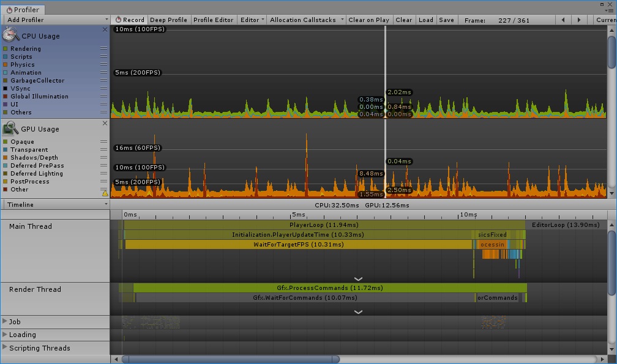
Task: Toggle the Physics color swatch in CPU Usage
Action: 5,64
